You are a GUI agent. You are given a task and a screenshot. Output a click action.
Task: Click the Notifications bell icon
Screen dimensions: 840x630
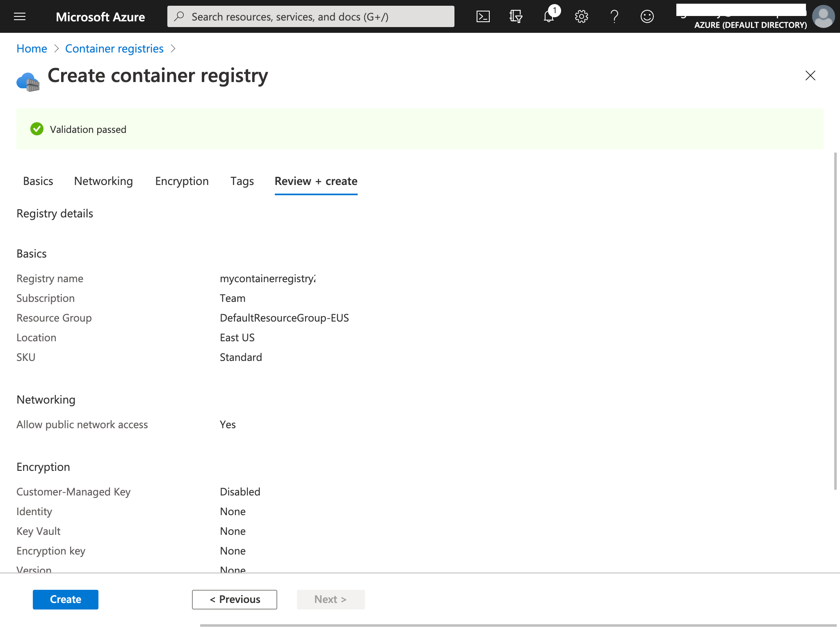point(549,16)
